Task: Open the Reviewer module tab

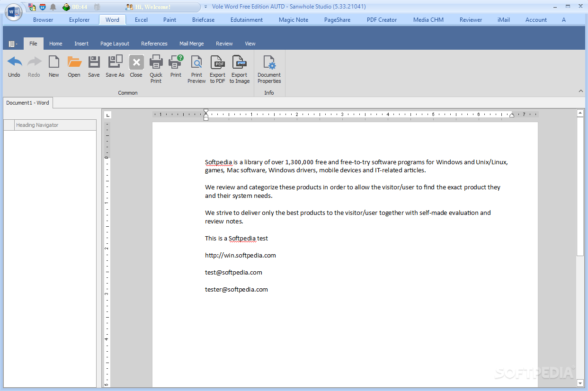Action: point(471,20)
